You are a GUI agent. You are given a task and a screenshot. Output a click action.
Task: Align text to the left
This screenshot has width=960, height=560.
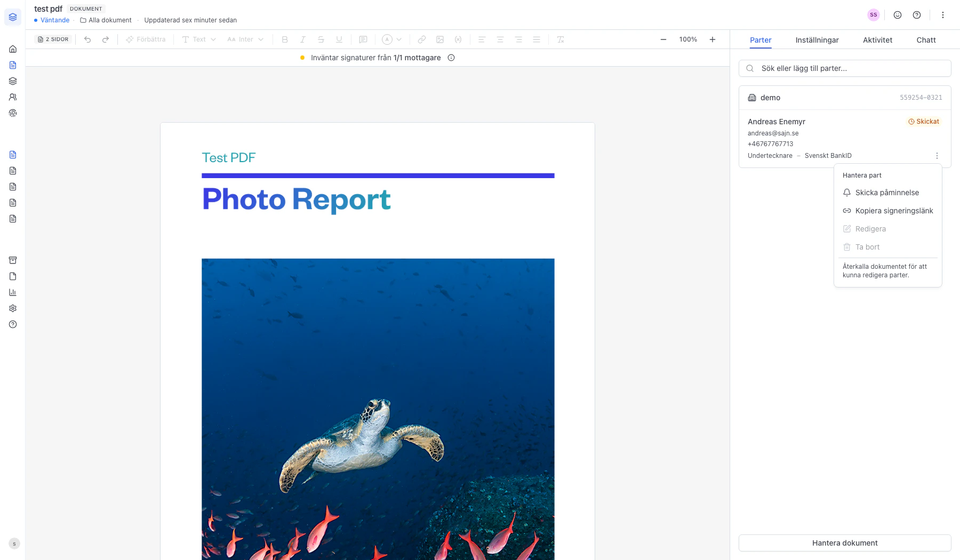[482, 39]
